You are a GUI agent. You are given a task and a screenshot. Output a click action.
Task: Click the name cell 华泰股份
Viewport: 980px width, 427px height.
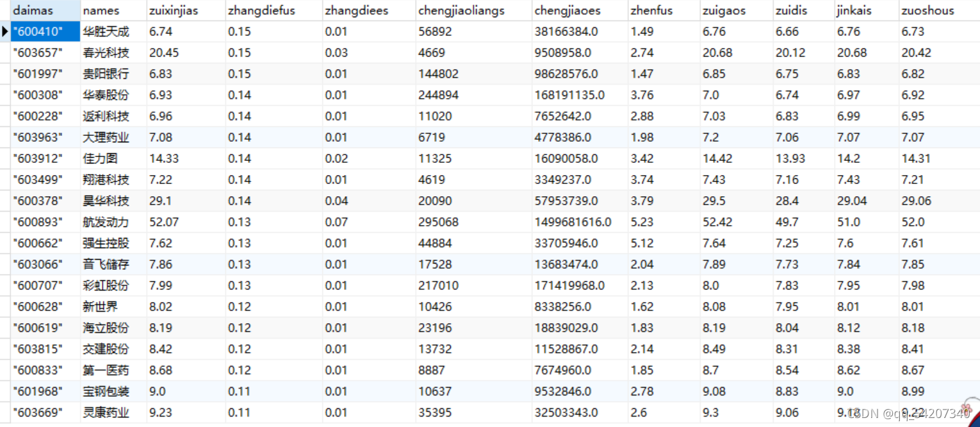(113, 95)
